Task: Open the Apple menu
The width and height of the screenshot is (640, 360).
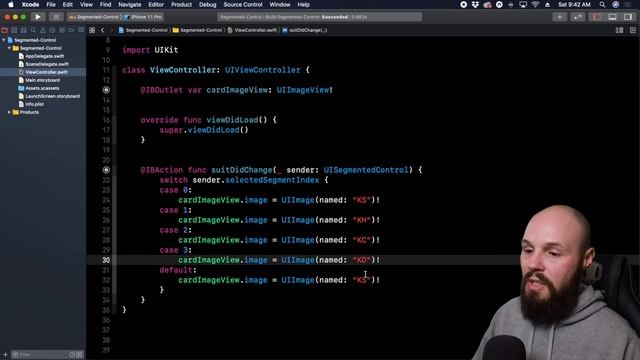Action: click(x=11, y=4)
